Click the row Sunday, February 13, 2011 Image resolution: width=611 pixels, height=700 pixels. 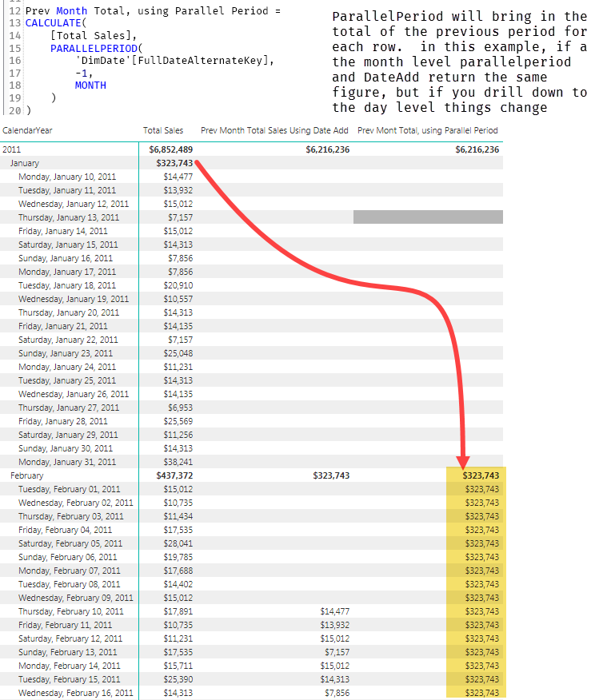pyautogui.click(x=251, y=652)
